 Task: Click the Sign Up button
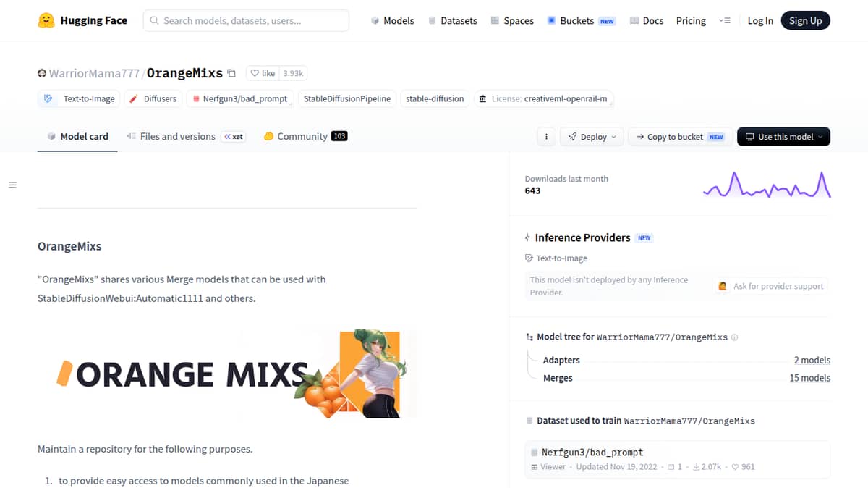click(806, 20)
